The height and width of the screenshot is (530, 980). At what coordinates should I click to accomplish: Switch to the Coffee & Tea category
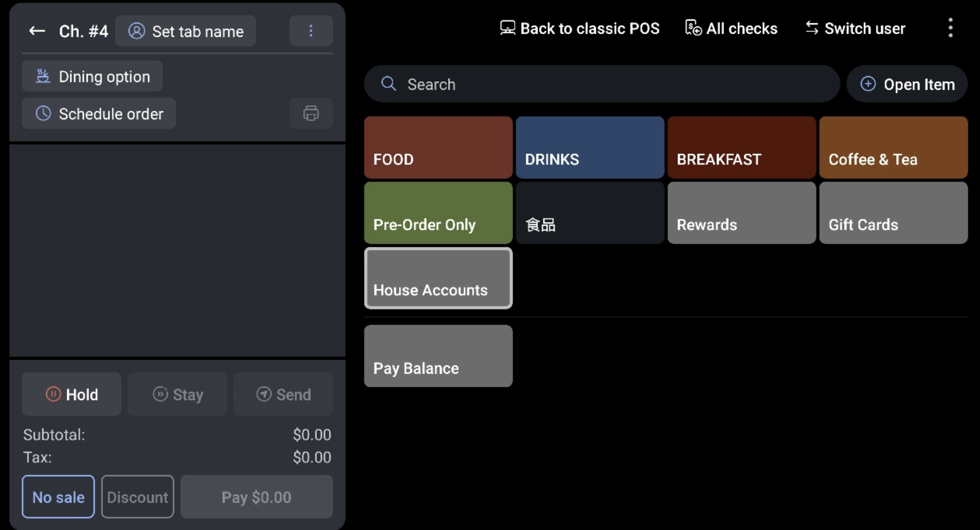coord(893,148)
